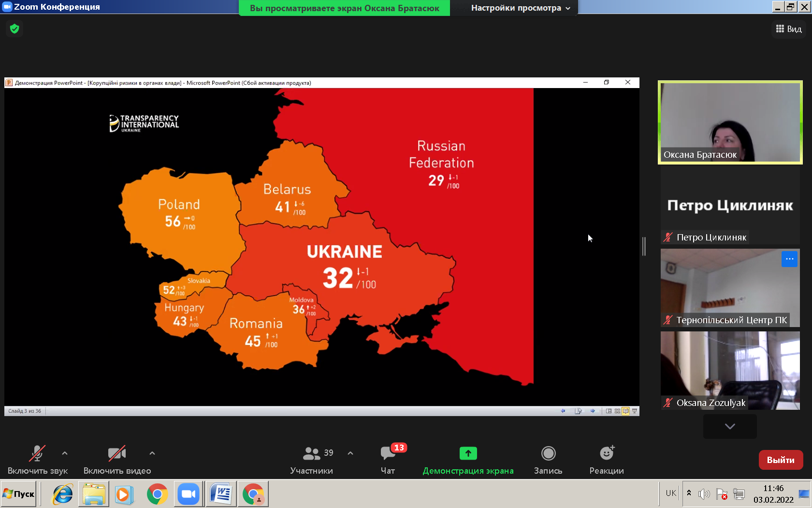
Task: Open the Participants panel
Action: (312, 460)
